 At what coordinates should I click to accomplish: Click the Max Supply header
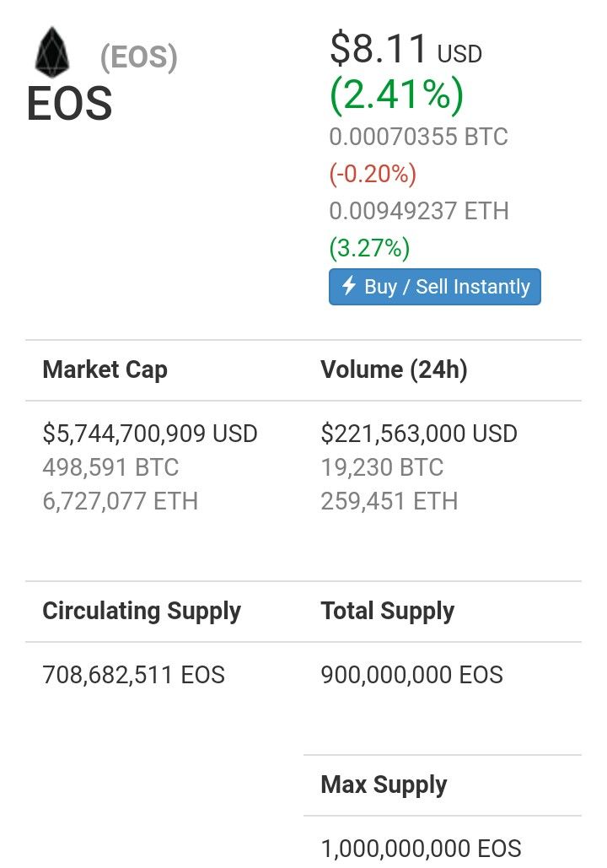coord(384,785)
